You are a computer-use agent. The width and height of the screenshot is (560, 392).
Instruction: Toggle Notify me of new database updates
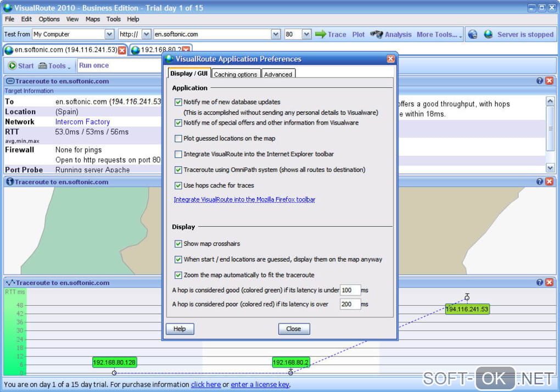178,102
